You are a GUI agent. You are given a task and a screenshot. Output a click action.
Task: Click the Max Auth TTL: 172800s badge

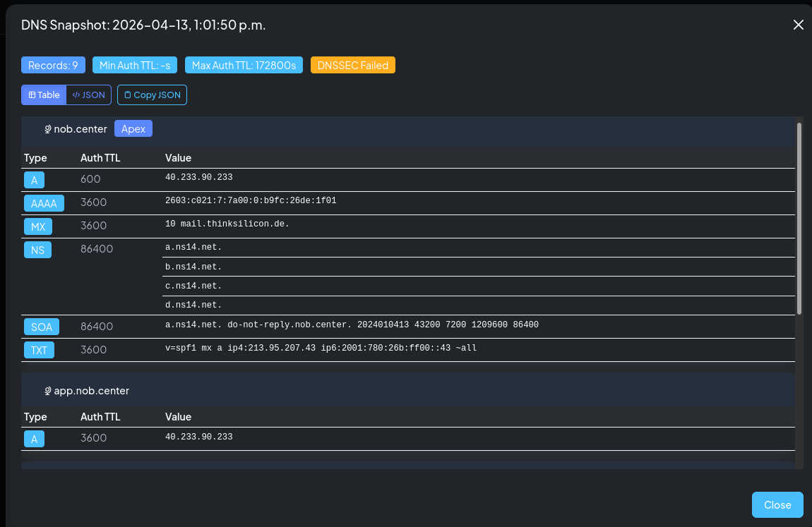[244, 65]
